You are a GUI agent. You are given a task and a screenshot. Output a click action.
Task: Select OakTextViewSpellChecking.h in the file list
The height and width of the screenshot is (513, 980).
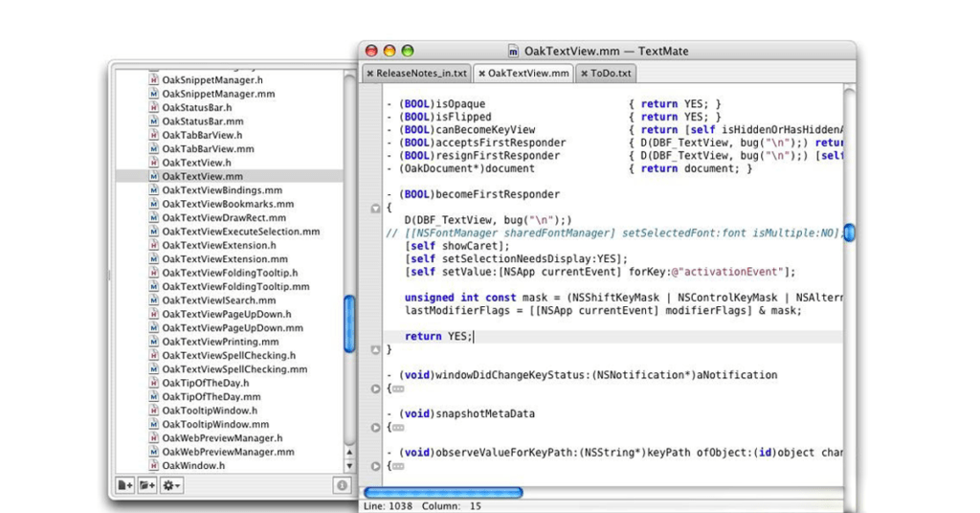click(x=229, y=355)
